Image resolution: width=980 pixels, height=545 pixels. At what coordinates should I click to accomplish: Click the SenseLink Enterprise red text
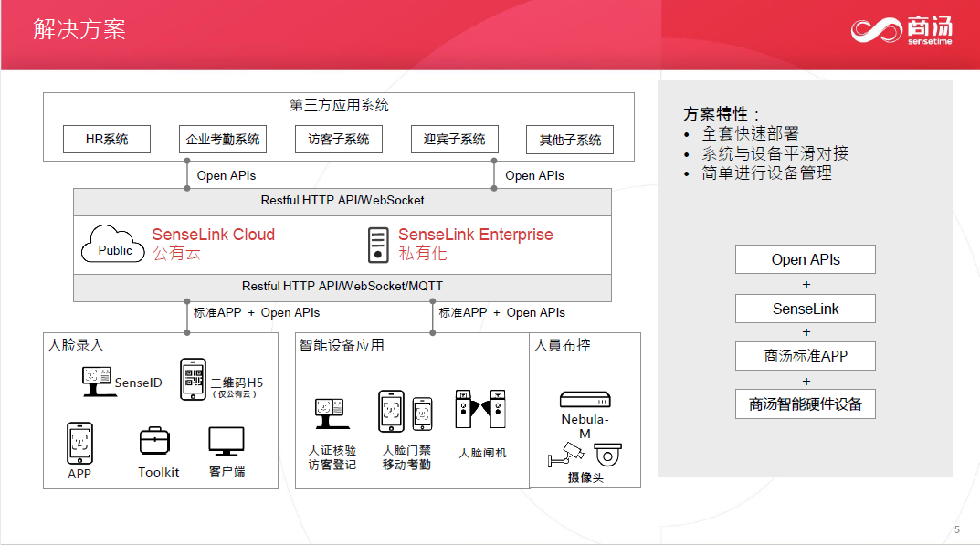(x=476, y=235)
